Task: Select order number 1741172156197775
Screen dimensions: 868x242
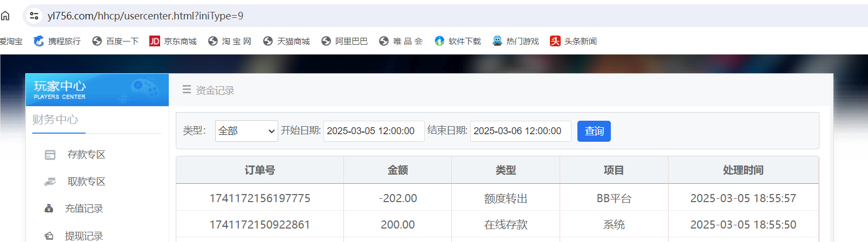Action: point(260,198)
